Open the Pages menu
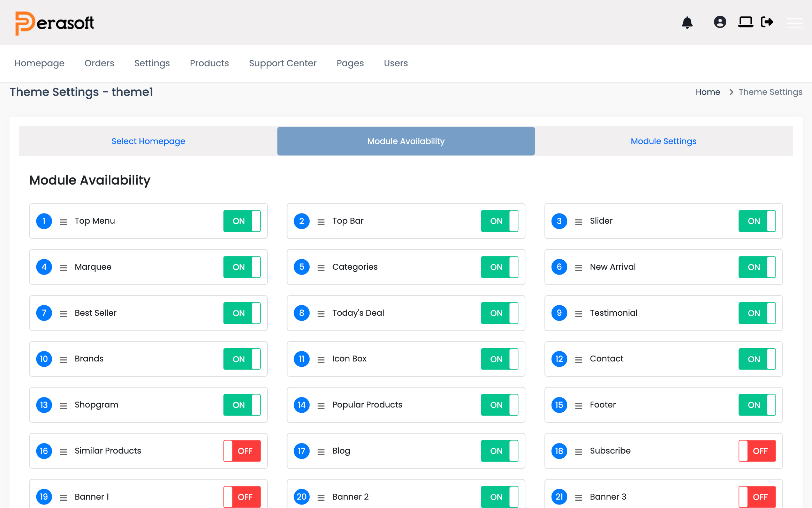 tap(350, 63)
